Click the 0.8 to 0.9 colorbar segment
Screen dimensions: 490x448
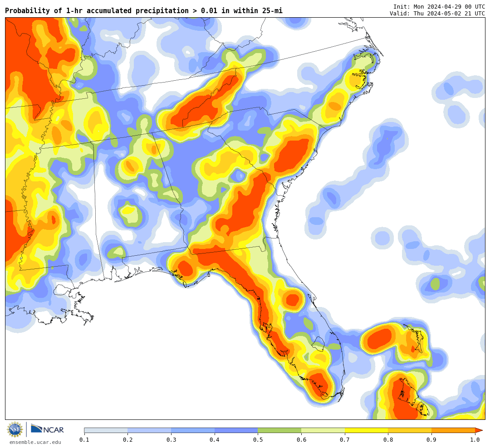pyautogui.click(x=410, y=430)
